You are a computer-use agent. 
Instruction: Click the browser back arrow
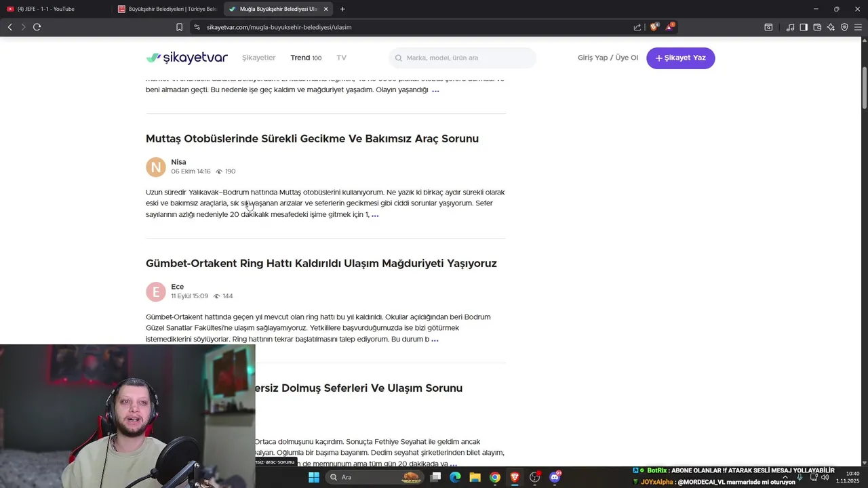9,27
